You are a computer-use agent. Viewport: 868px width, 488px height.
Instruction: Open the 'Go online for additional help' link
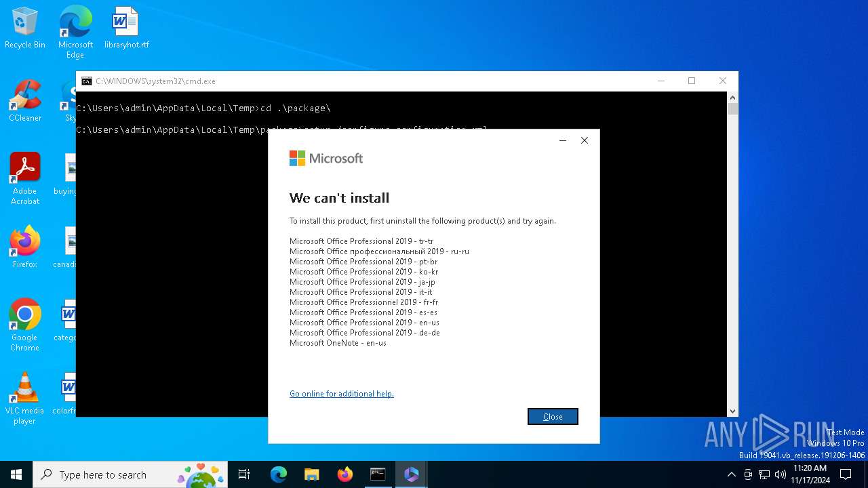point(342,394)
